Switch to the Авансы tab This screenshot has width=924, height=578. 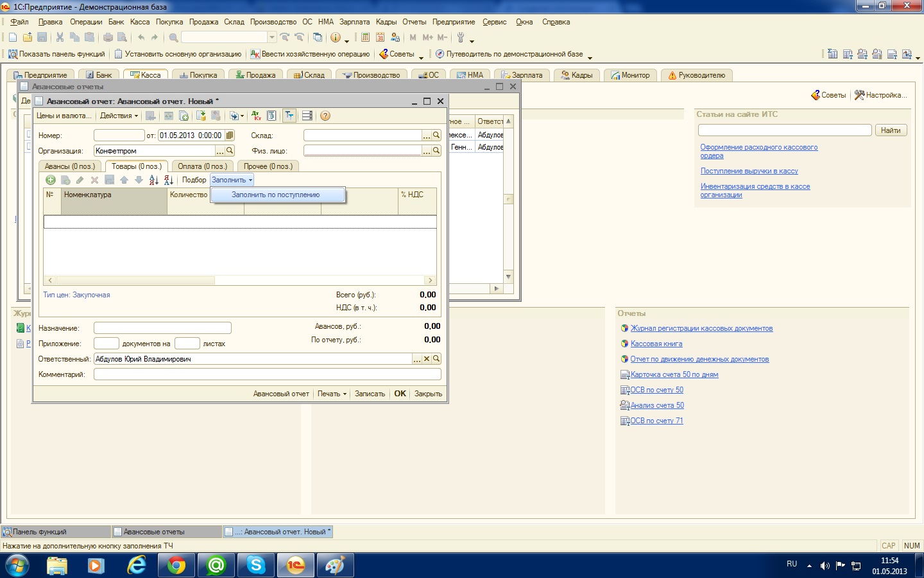coord(69,166)
